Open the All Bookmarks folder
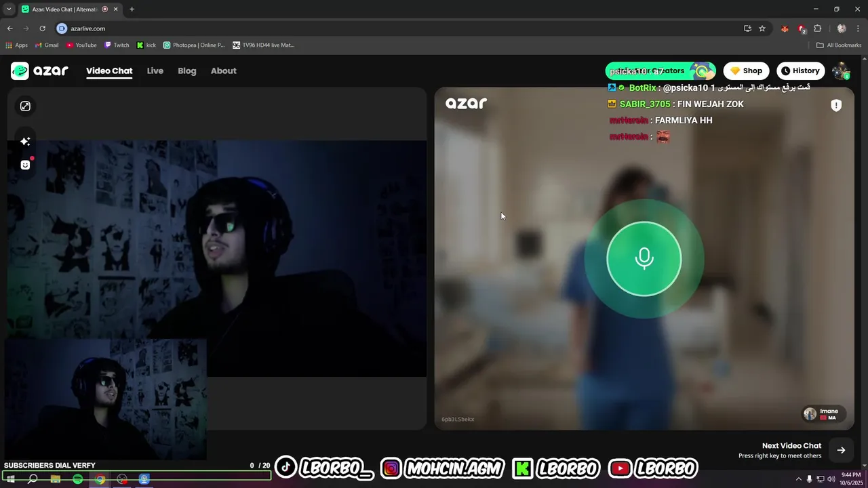This screenshot has height=488, width=868. point(839,45)
